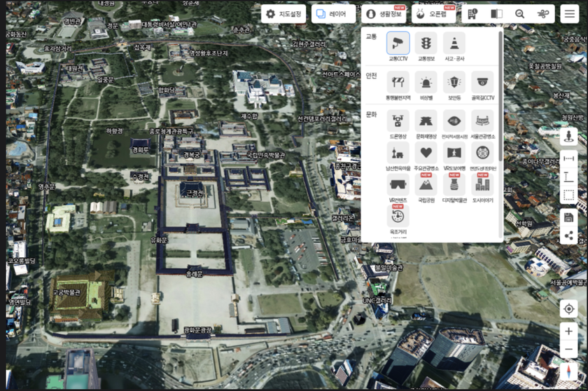Open the VR컨텐츠 headset icon
This screenshot has height=391, width=588.
[x=398, y=185]
